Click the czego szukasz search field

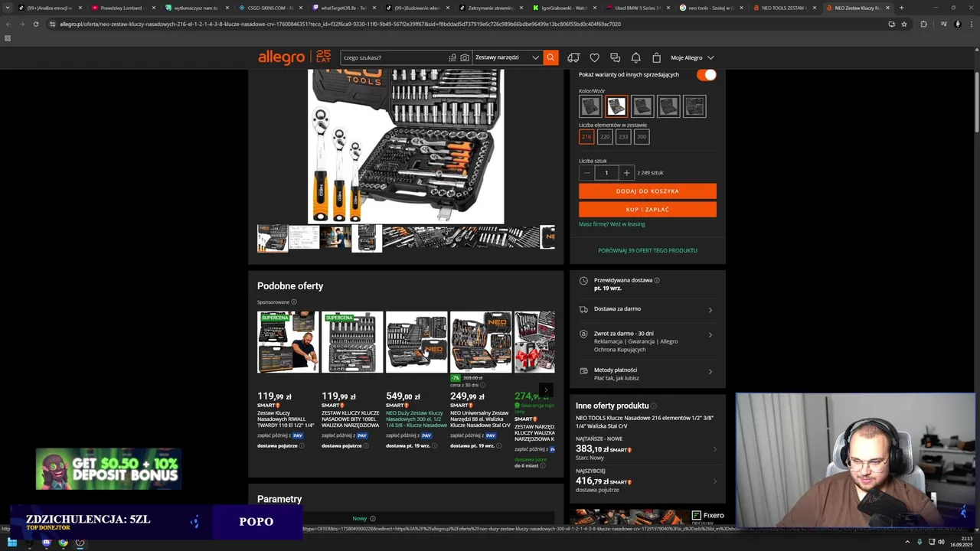click(394, 57)
